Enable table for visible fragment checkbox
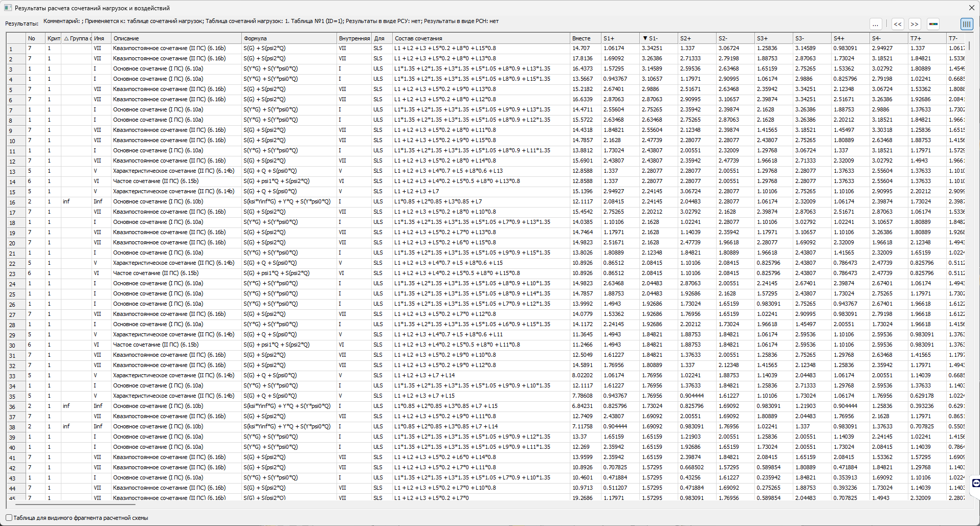The height and width of the screenshot is (526, 980). [9, 517]
